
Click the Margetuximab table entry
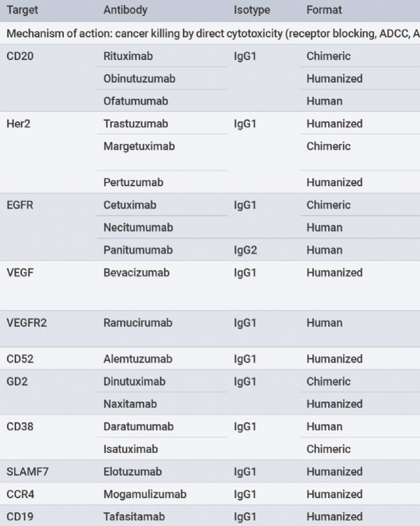coord(139,147)
